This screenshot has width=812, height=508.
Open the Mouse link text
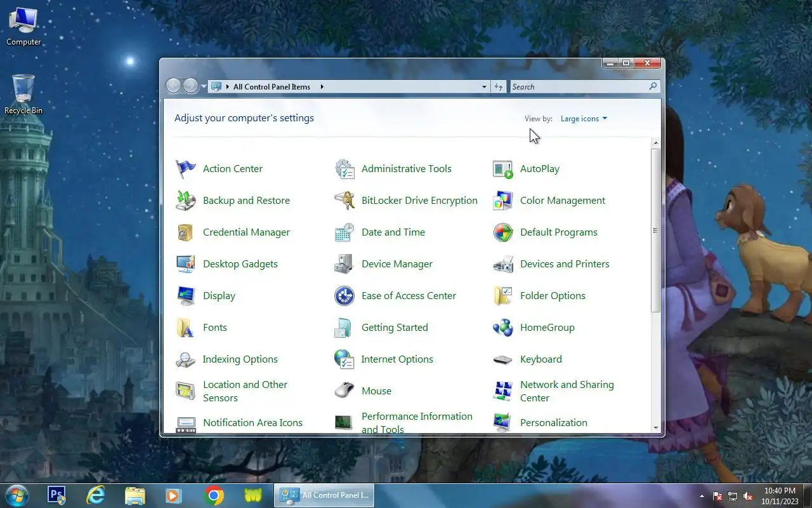[x=376, y=391]
